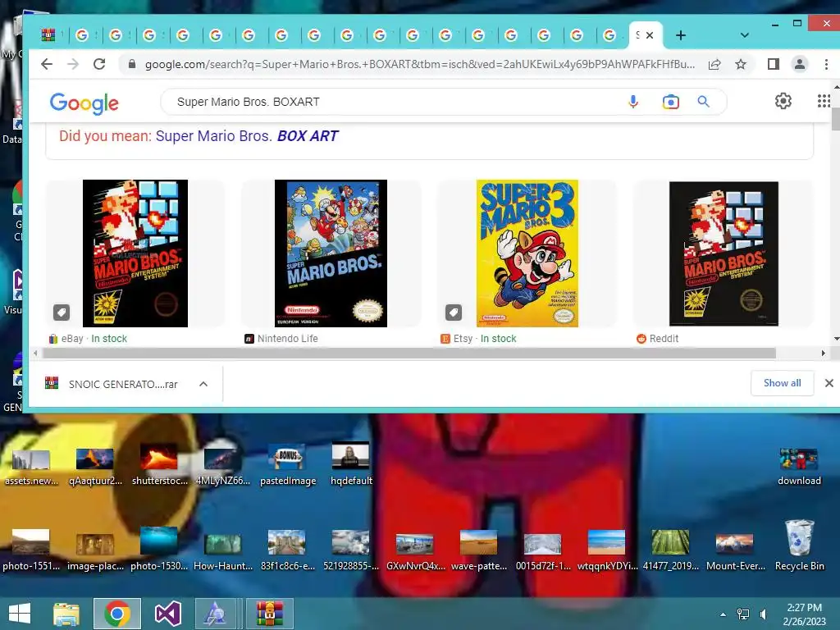Click the horizontal scrollbar in Chrome

pos(409,353)
